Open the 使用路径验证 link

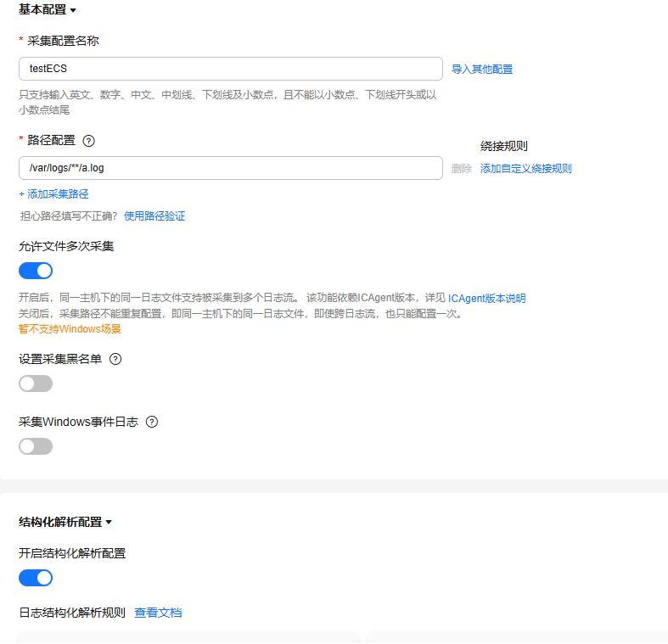coord(154,216)
